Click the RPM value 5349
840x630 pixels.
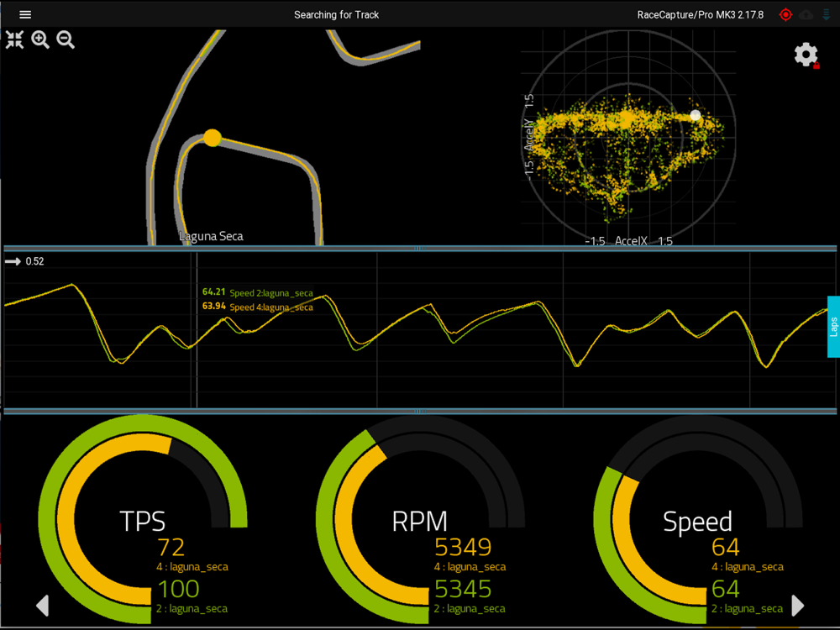point(463,547)
